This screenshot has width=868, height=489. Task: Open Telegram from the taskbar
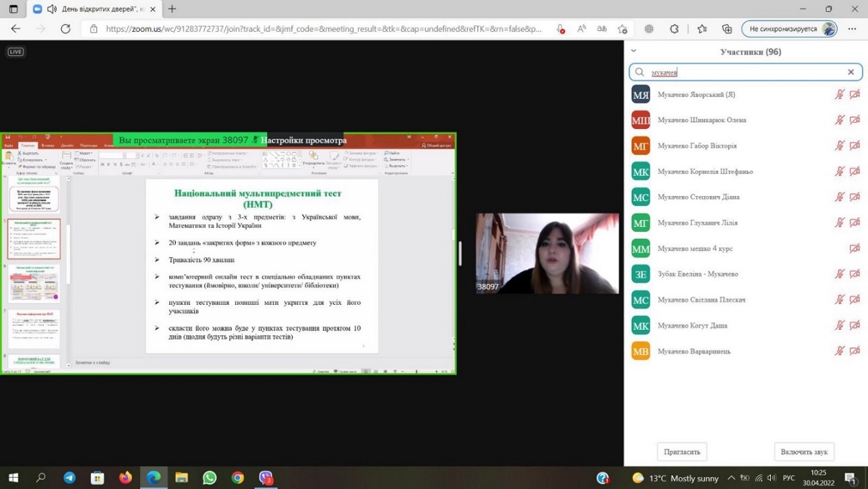[69, 478]
